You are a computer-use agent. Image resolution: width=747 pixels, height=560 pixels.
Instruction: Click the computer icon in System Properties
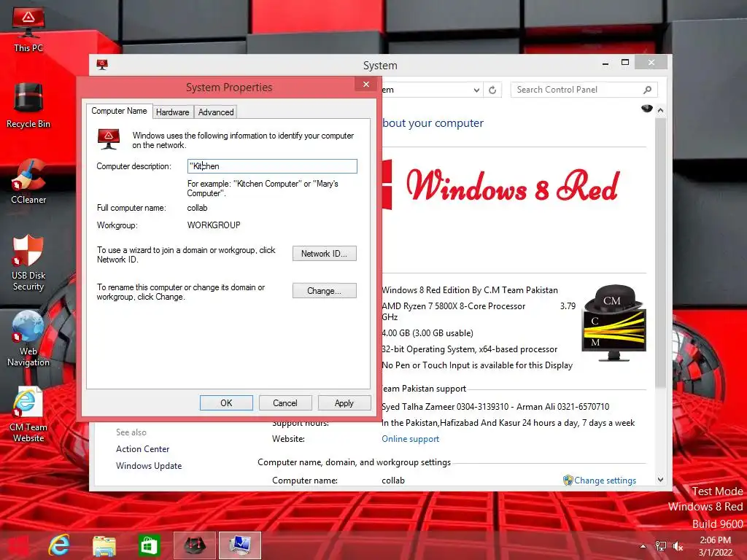(109, 139)
